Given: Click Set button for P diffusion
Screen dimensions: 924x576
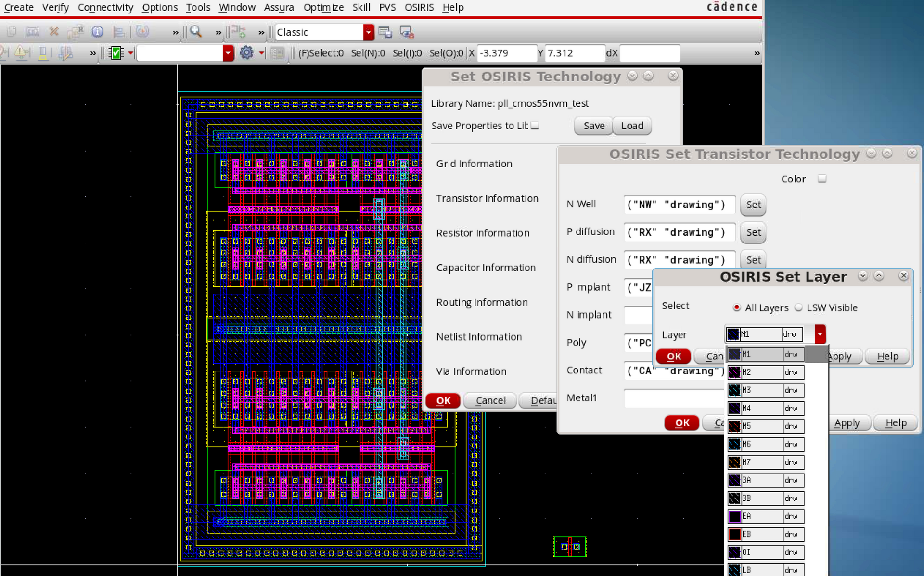Looking at the screenshot, I should (753, 232).
